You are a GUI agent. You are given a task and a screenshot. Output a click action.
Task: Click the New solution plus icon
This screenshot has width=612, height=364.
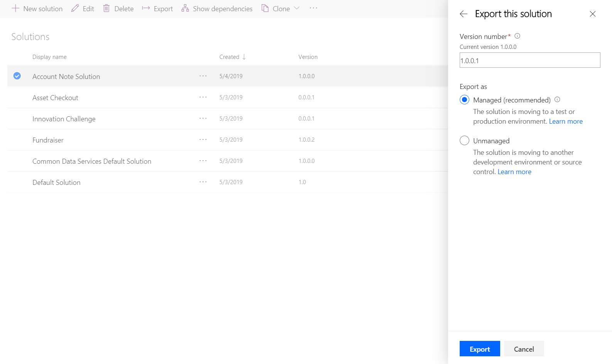coord(15,8)
